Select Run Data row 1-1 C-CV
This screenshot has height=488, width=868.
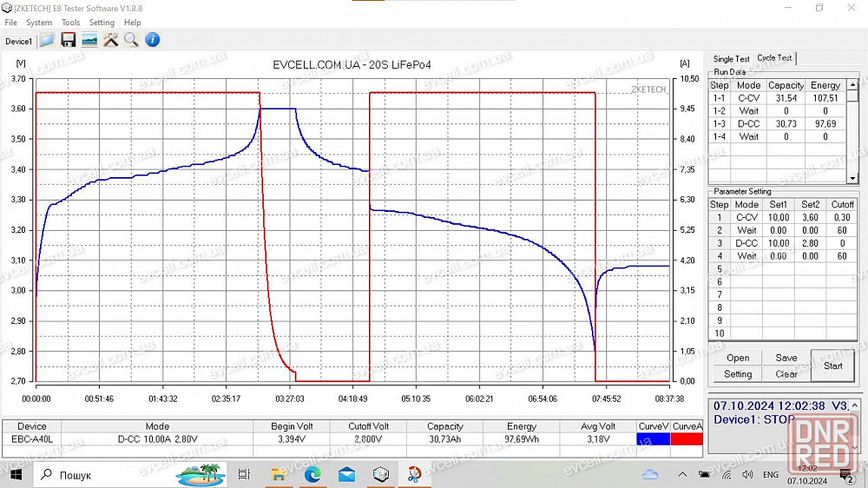tap(777, 98)
